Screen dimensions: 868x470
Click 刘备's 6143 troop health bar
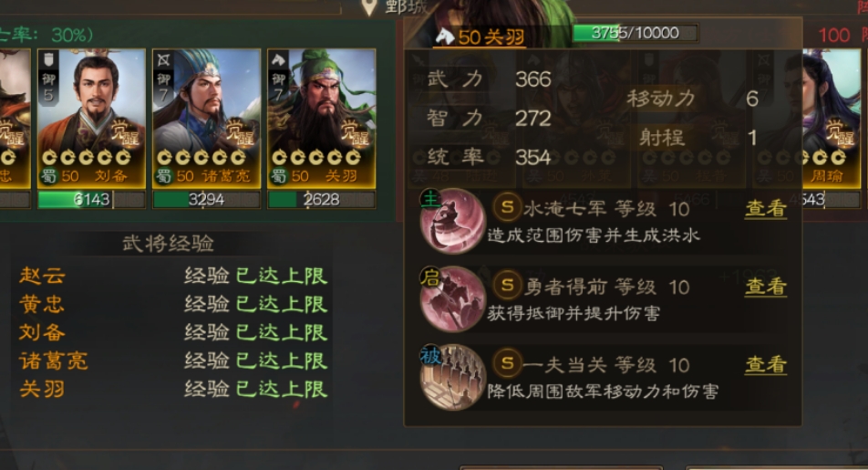[91, 200]
